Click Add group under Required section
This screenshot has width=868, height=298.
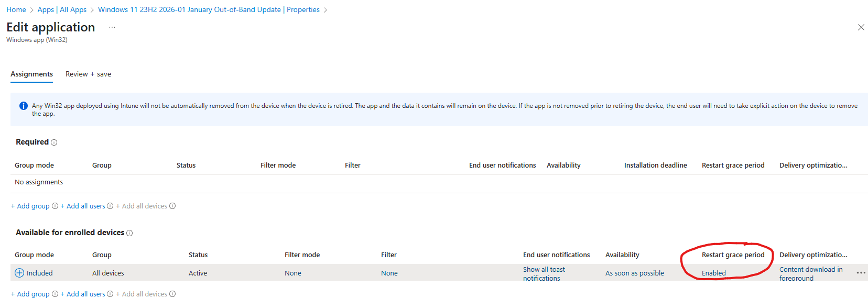click(30, 206)
